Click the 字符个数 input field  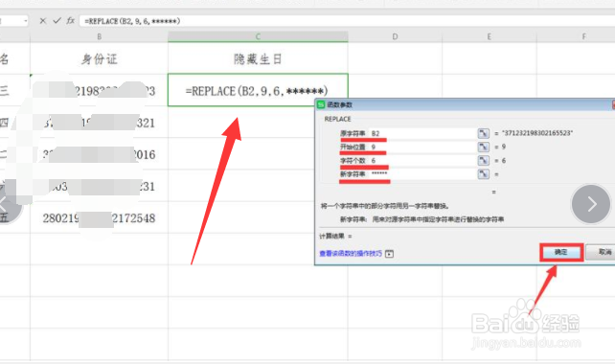pos(422,160)
